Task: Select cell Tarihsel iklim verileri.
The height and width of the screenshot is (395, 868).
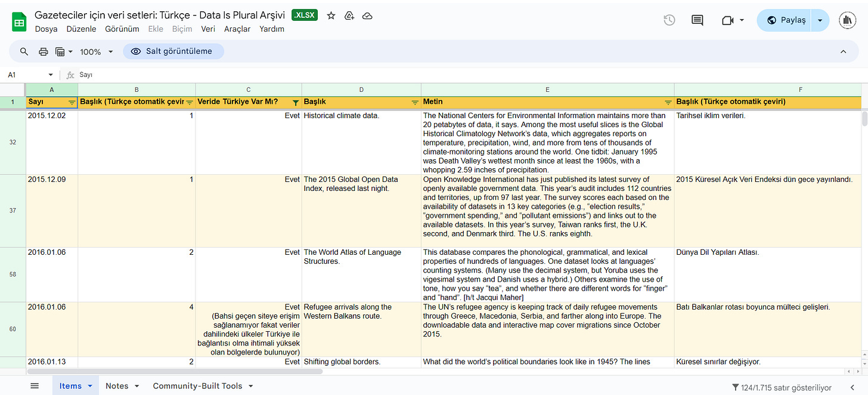Action: 768,143
